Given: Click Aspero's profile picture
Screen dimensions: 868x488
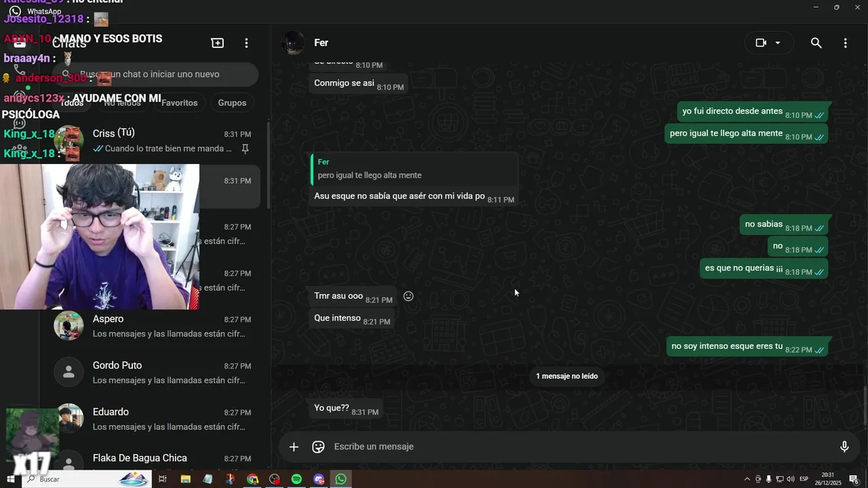Looking at the screenshot, I should (x=68, y=326).
